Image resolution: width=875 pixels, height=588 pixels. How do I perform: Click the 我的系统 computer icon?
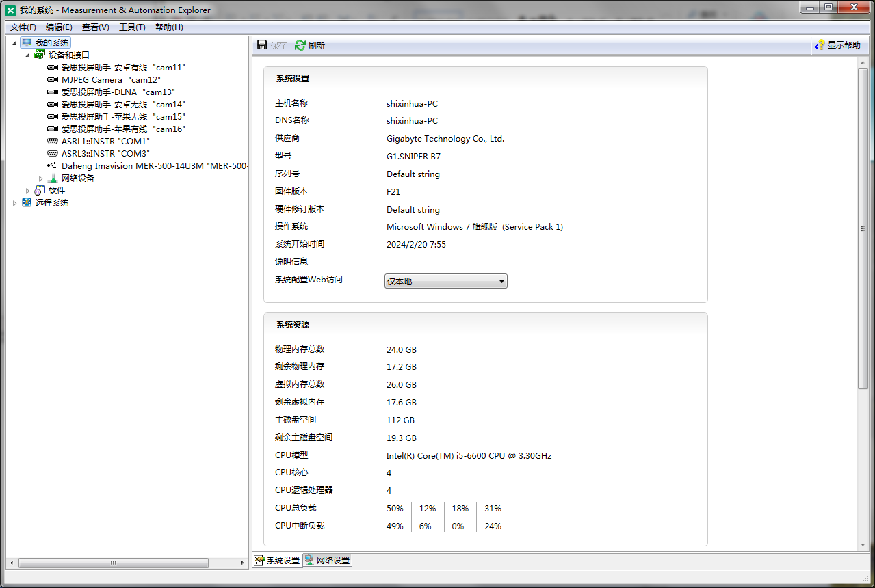pyautogui.click(x=27, y=42)
